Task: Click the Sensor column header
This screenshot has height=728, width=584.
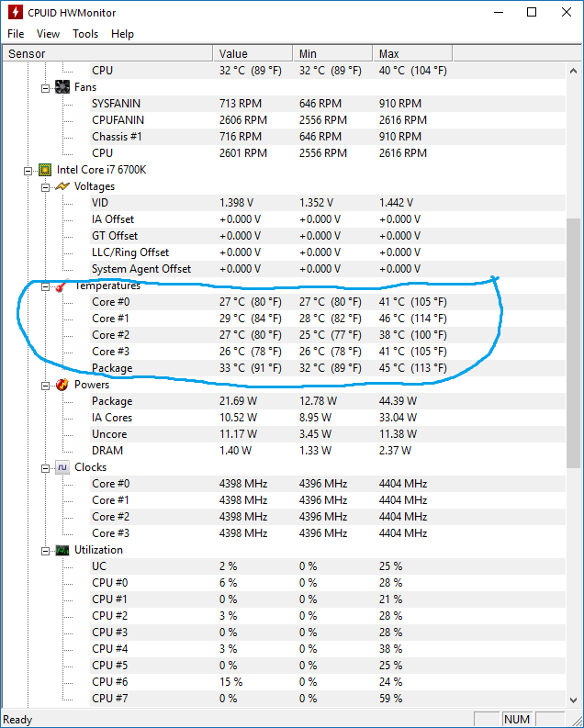Action: click(x=107, y=54)
